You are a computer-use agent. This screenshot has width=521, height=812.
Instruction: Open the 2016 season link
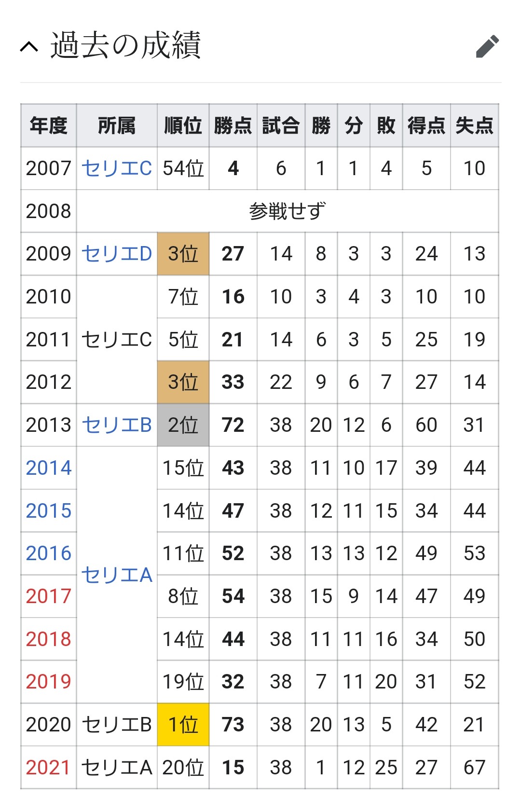pos(49,553)
